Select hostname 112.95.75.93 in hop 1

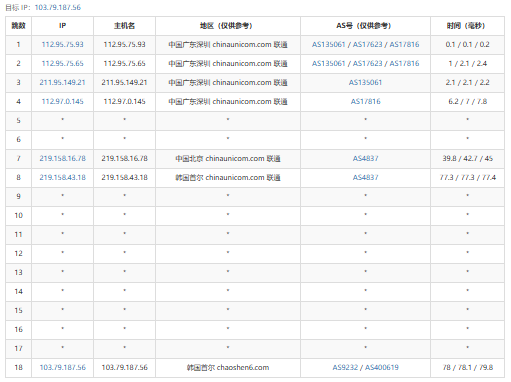click(x=124, y=44)
